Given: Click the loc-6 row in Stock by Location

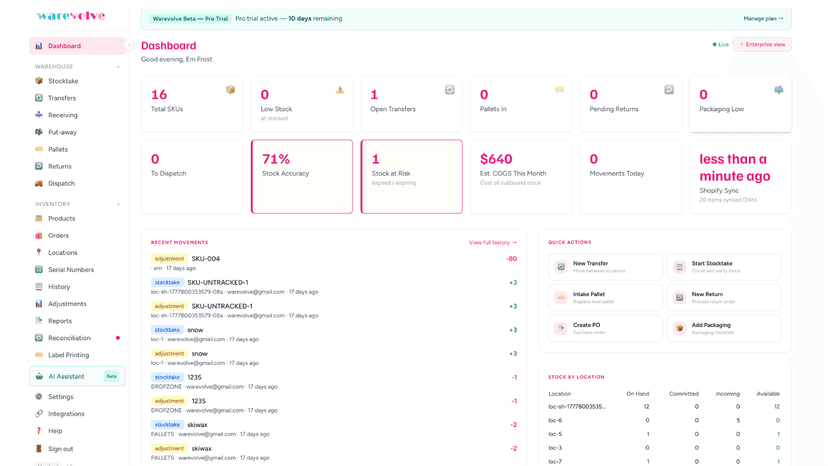Looking at the screenshot, I should [x=664, y=421].
